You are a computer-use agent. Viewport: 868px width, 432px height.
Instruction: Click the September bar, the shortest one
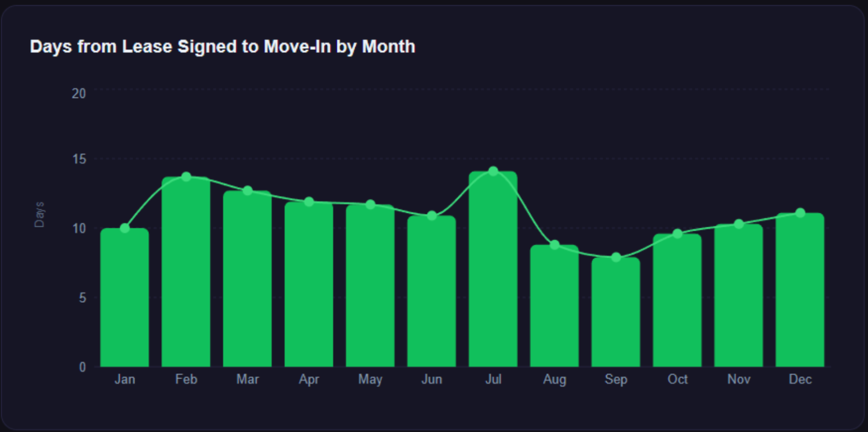click(x=616, y=313)
